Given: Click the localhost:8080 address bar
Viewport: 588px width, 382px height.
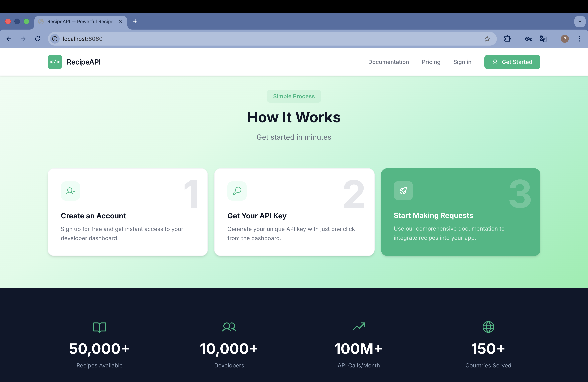Looking at the screenshot, I should tap(247, 39).
